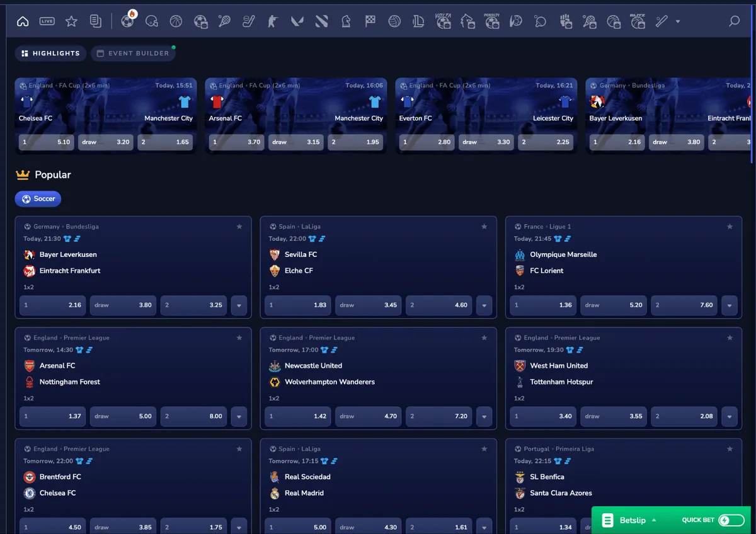Favorite the Brentford FC match star

pyautogui.click(x=239, y=449)
